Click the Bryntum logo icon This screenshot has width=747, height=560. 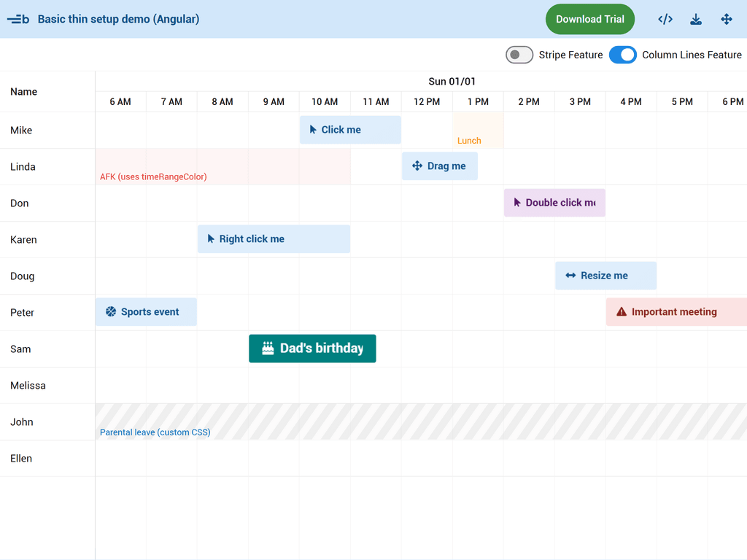[x=18, y=20]
